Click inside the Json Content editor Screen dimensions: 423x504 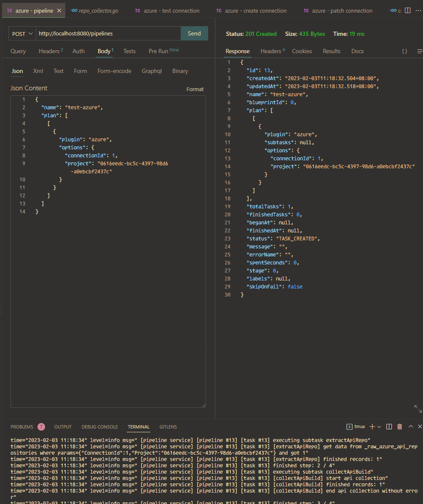click(x=108, y=252)
